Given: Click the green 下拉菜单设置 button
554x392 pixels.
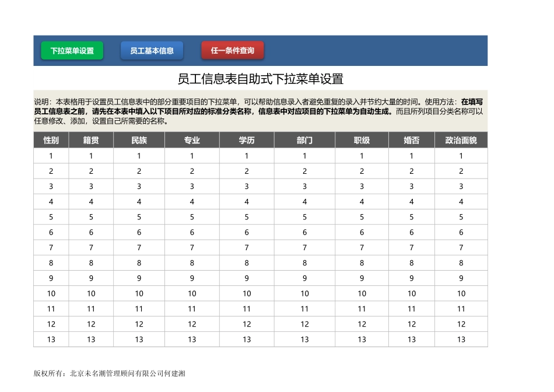Looking at the screenshot, I should [72, 50].
